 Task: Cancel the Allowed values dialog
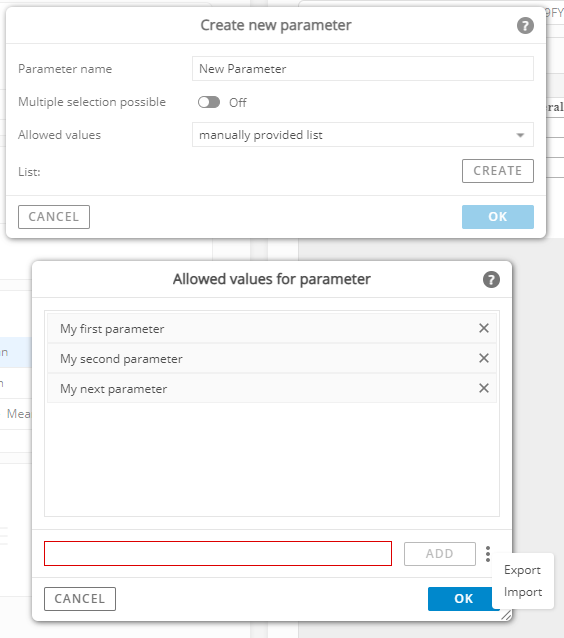click(x=80, y=599)
